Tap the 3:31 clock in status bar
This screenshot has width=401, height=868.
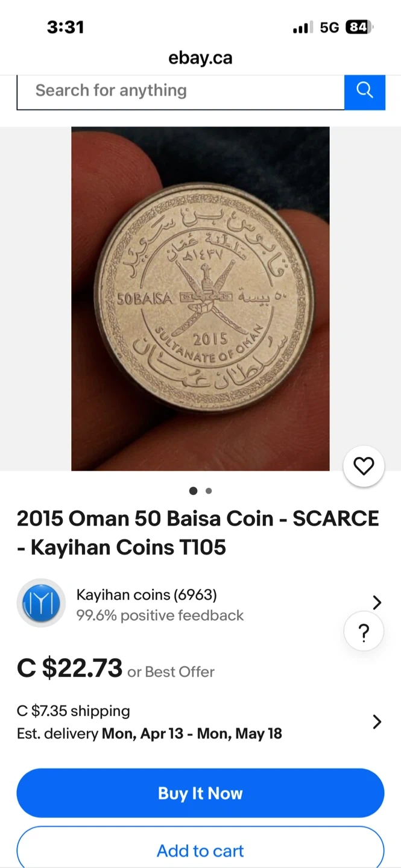(x=65, y=27)
